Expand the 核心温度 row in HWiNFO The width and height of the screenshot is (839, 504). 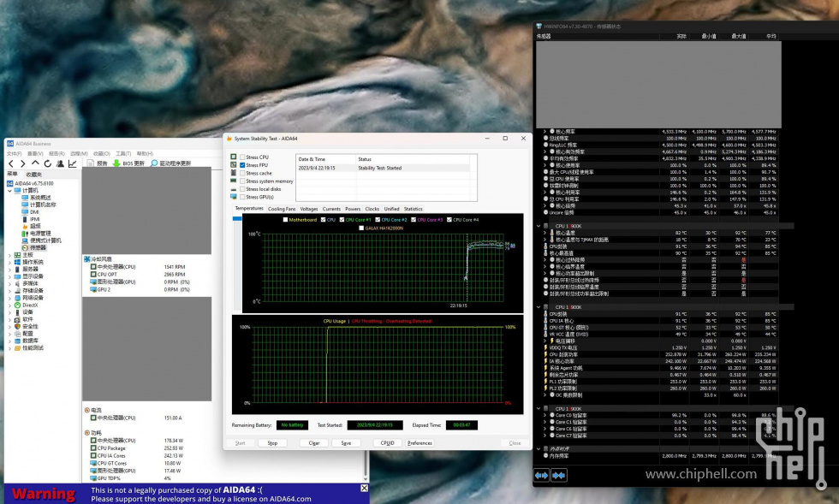pos(545,234)
